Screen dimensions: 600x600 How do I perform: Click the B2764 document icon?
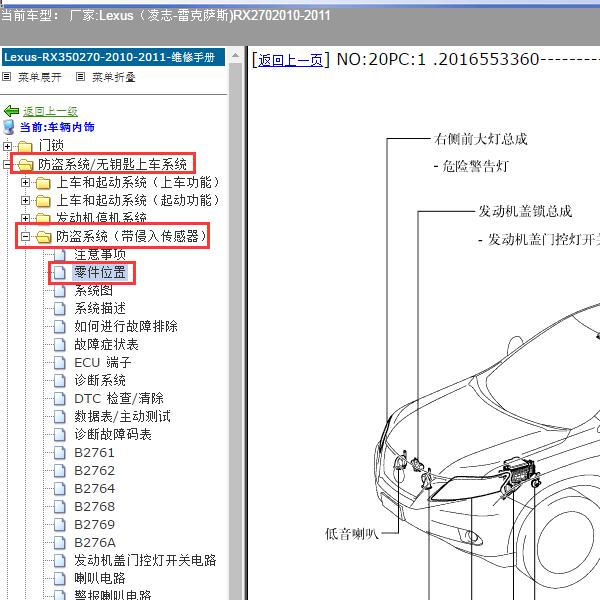point(59,488)
